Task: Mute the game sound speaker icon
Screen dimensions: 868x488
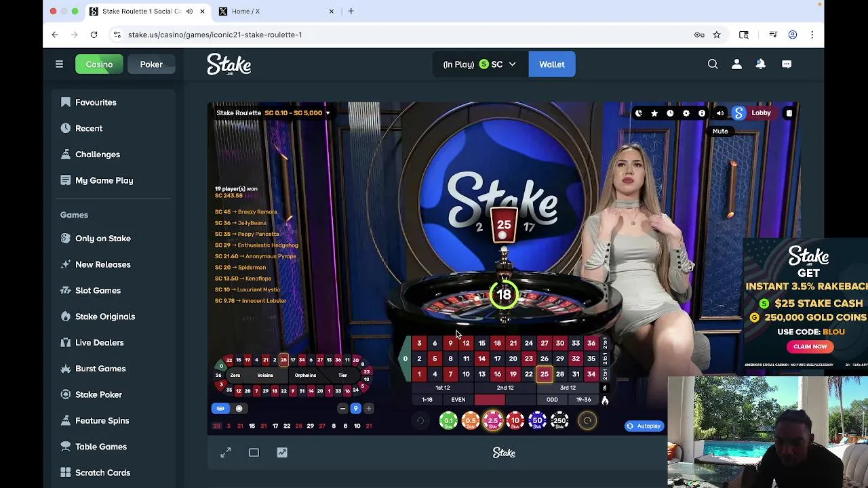Action: coord(720,113)
